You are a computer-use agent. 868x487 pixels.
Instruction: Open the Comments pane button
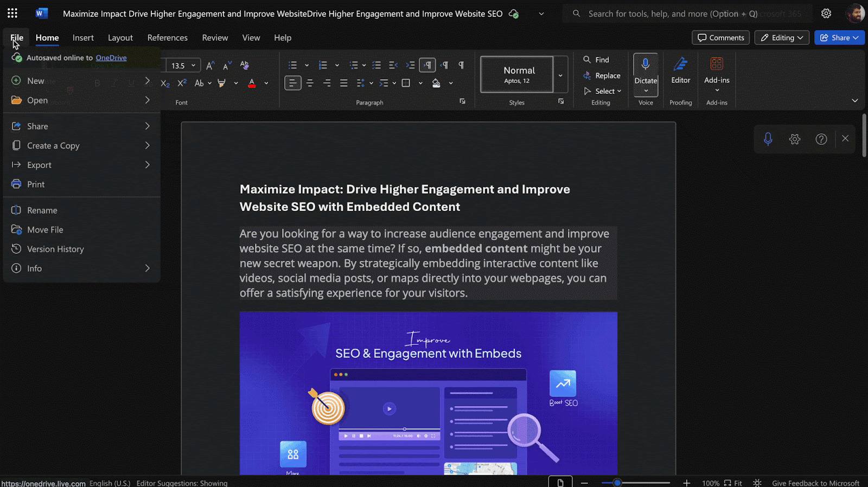click(720, 37)
